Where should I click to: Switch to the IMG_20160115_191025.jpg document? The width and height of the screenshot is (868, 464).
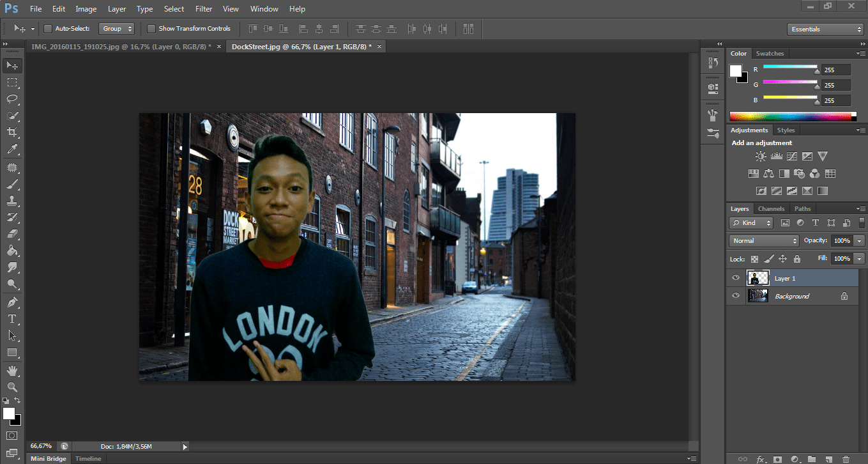[121, 47]
